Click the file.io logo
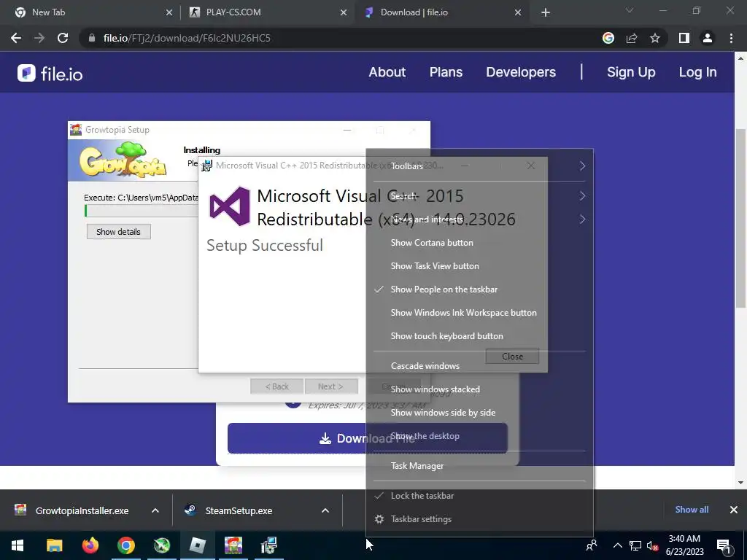The height and width of the screenshot is (560, 747). [x=50, y=74]
